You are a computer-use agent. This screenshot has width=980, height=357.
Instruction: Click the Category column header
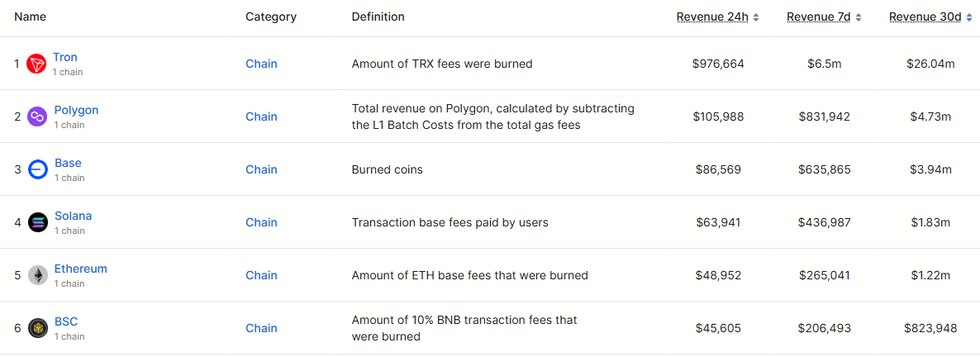pyautogui.click(x=270, y=17)
